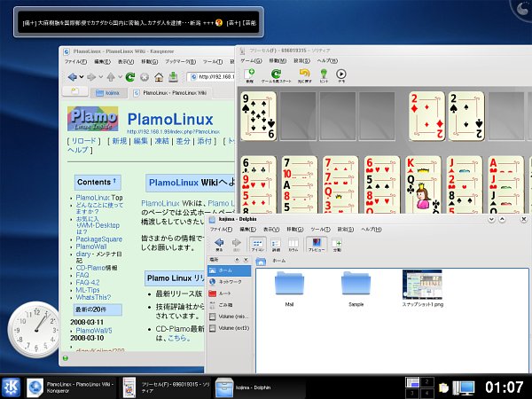Go up one level in Konqueror
The width and height of the screenshot is (532, 399).
(111, 77)
